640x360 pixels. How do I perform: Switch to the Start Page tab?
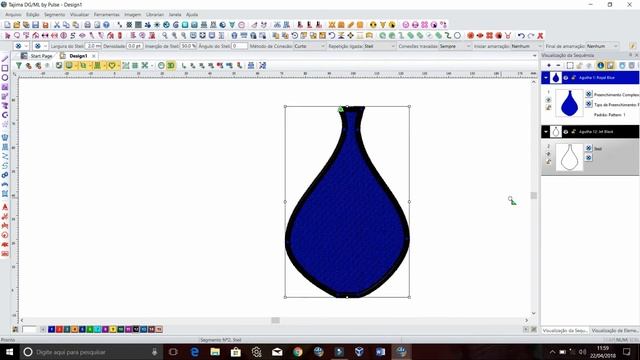click(37, 56)
